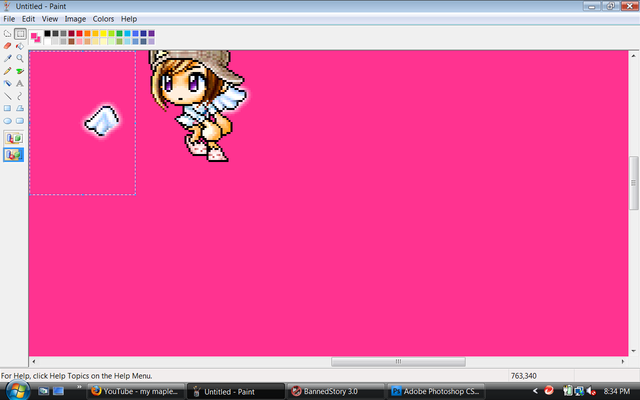Pick the white color swatch
Image resolution: width=640 pixels, height=400 pixels.
click(x=48, y=41)
